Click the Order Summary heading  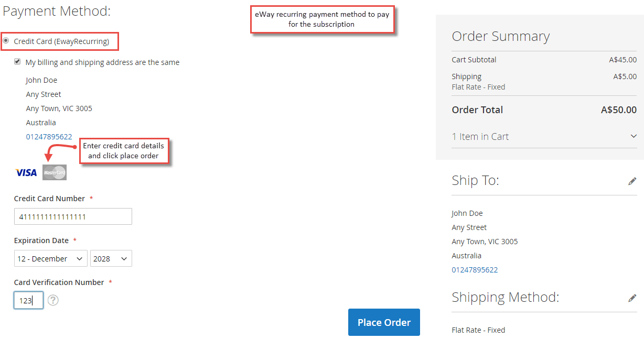click(x=500, y=36)
